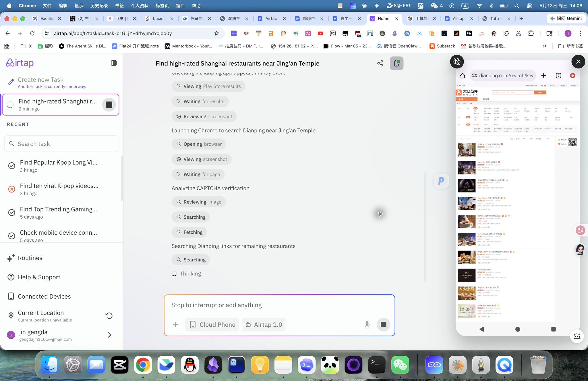Expand the Reviewing screenshot step

(x=204, y=117)
